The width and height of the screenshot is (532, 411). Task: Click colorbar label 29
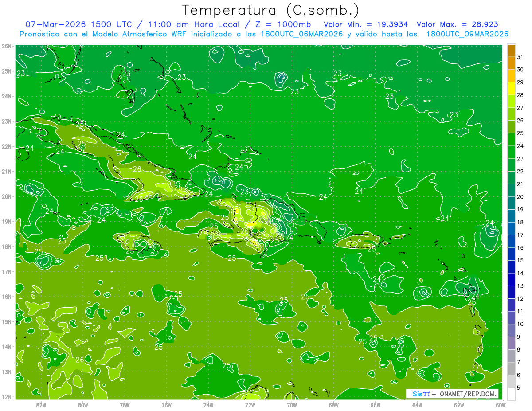coord(521,82)
